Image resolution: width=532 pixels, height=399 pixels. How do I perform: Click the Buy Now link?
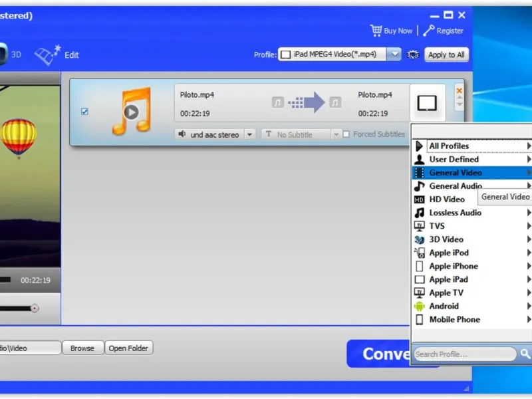click(398, 31)
